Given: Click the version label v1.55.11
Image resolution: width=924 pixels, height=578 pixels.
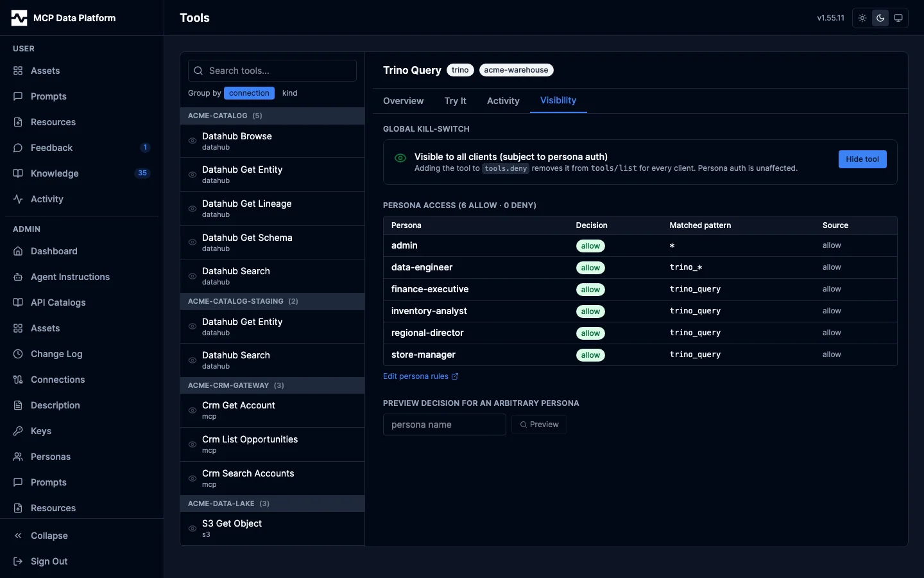Looking at the screenshot, I should [x=831, y=18].
